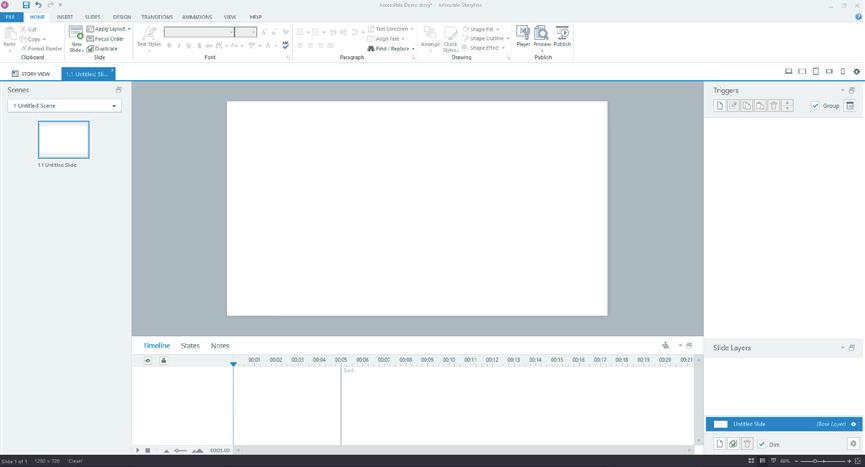Click the paste trigger icon

(760, 105)
